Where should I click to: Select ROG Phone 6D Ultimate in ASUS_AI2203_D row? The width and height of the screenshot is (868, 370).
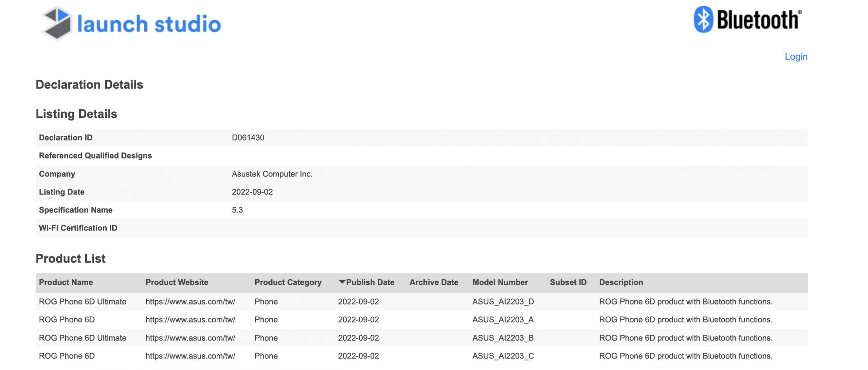(x=82, y=301)
